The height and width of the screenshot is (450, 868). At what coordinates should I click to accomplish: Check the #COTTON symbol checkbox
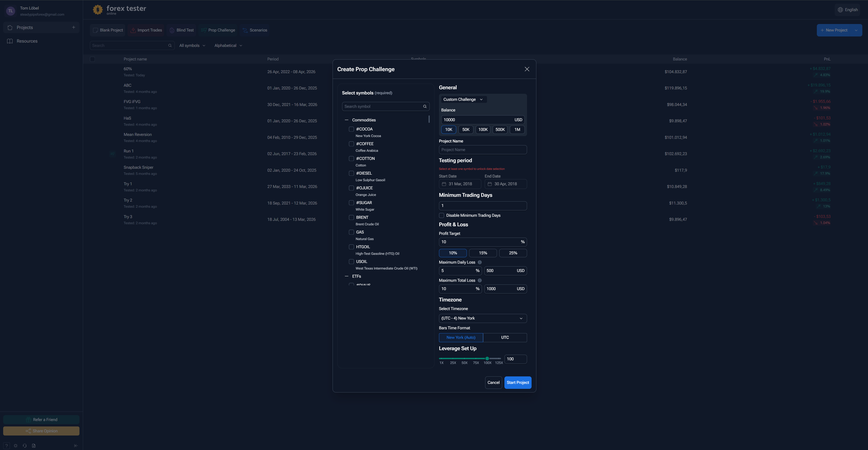(x=351, y=159)
